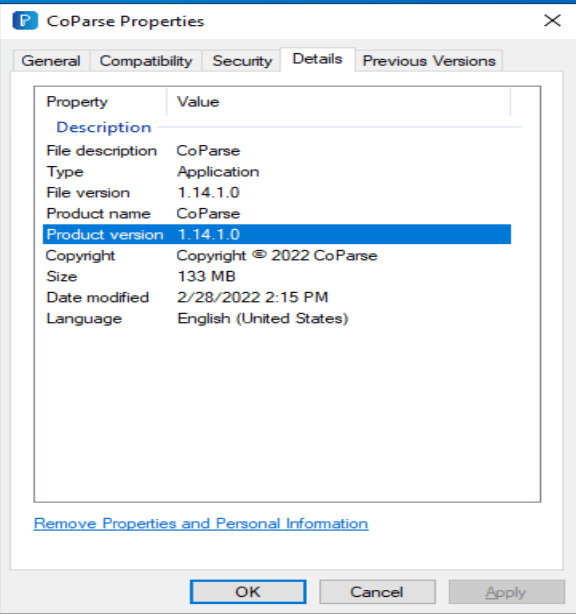The image size is (576, 614).
Task: Select the Size property row
Action: coord(277,276)
